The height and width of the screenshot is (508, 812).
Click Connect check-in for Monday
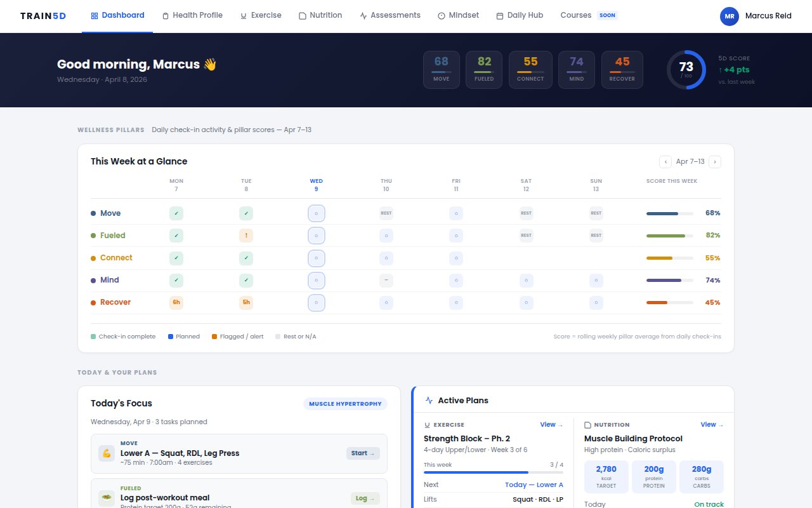[x=176, y=258]
